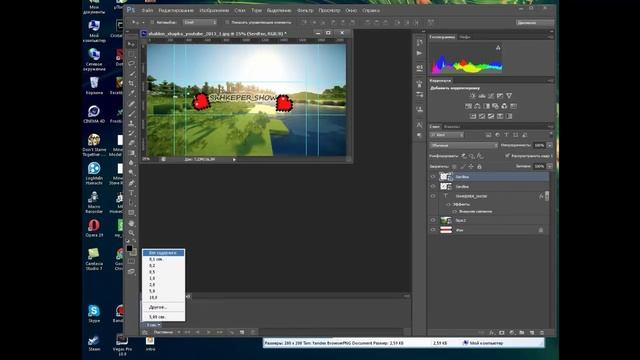Open the Fill value arrow in Layers
The image size is (640, 360).
click(550, 167)
